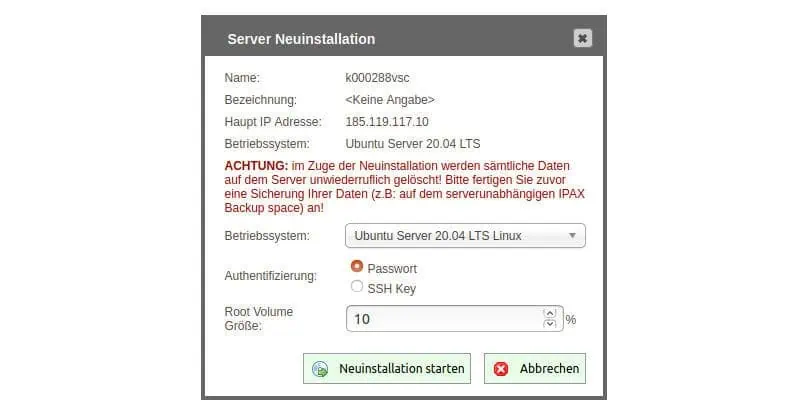Screen dimensions: 785x414
Task: Click the red X icon beside Abbrechen
Action: click(x=501, y=369)
